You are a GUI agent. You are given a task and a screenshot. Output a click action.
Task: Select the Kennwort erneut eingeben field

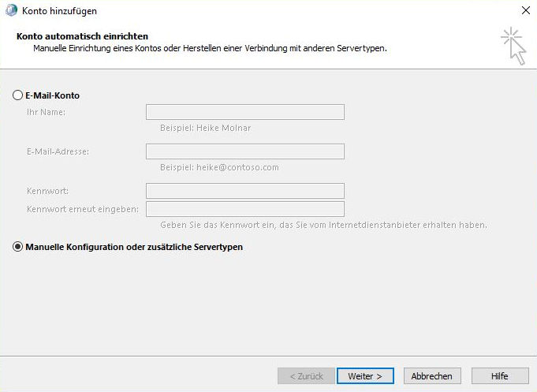pyautogui.click(x=244, y=209)
